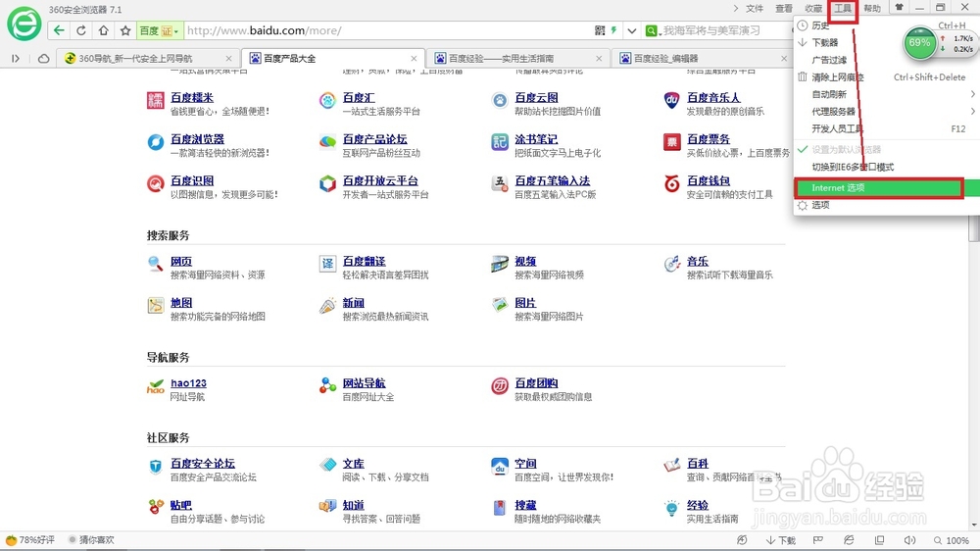Open the 文件 menu
980x551 pixels.
[755, 8]
